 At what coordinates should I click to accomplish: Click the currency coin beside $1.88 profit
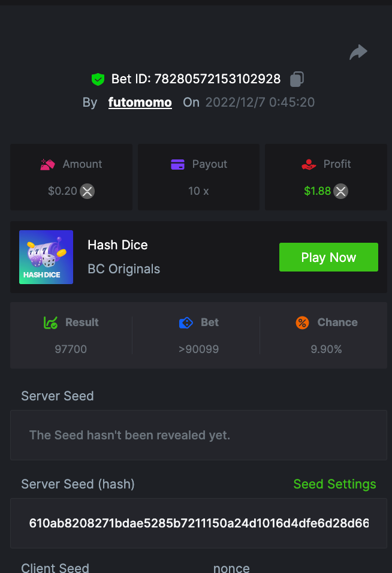click(341, 191)
